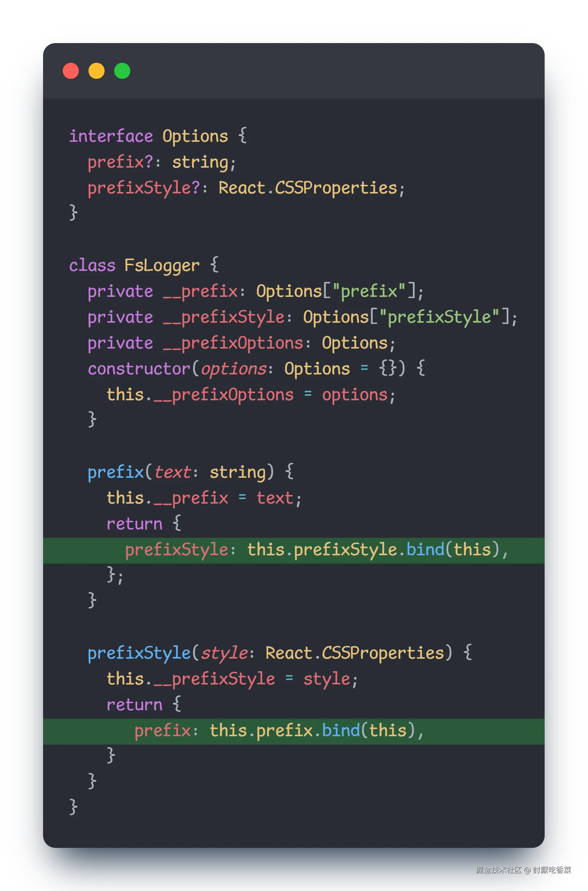This screenshot has height=891, width=588.
Task: Click the first 'return {' statement
Action: tap(144, 523)
